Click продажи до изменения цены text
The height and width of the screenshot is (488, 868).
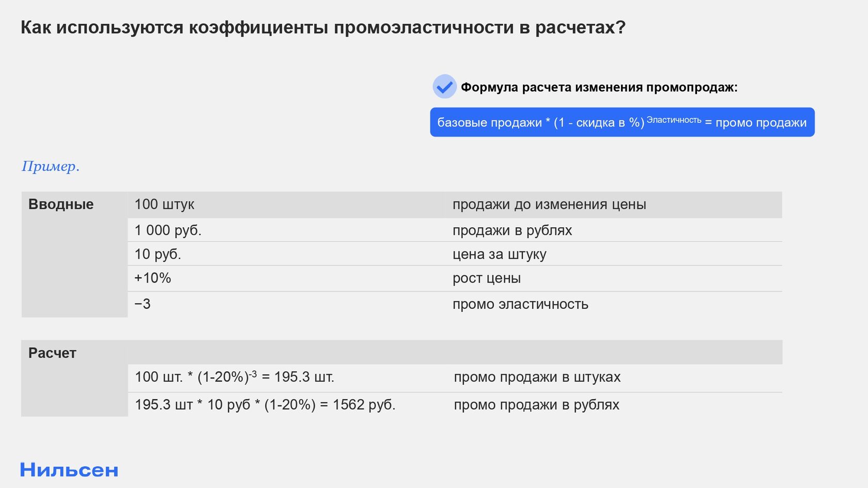[549, 204]
